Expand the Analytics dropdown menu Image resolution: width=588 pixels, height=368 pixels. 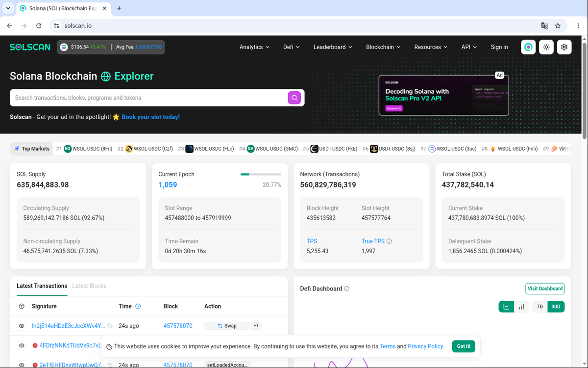coord(254,47)
